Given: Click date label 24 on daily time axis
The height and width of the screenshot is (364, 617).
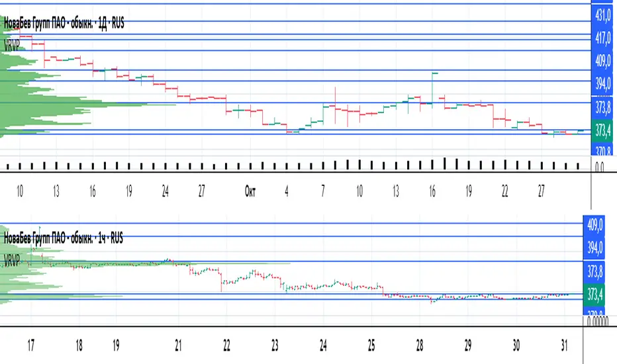Looking at the screenshot, I should (166, 192).
